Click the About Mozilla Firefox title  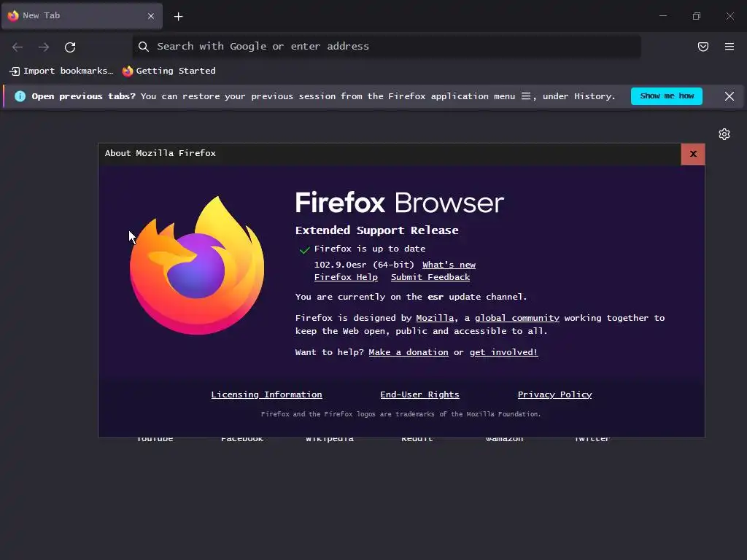click(160, 153)
